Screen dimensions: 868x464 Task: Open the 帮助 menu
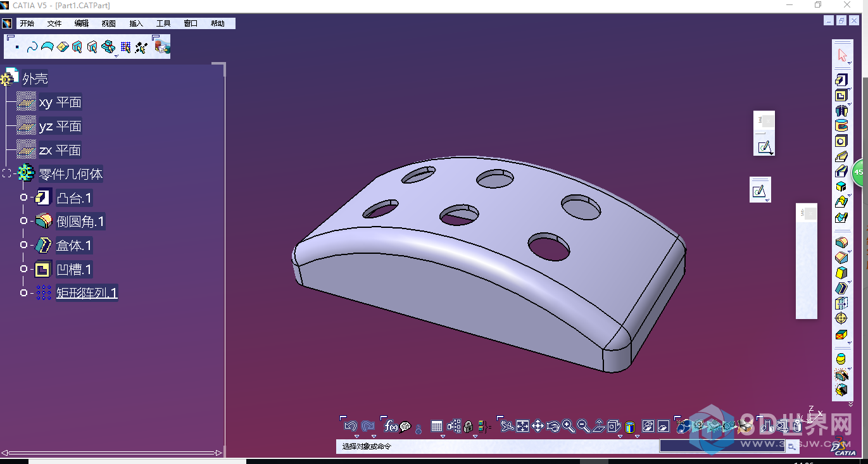coord(218,23)
